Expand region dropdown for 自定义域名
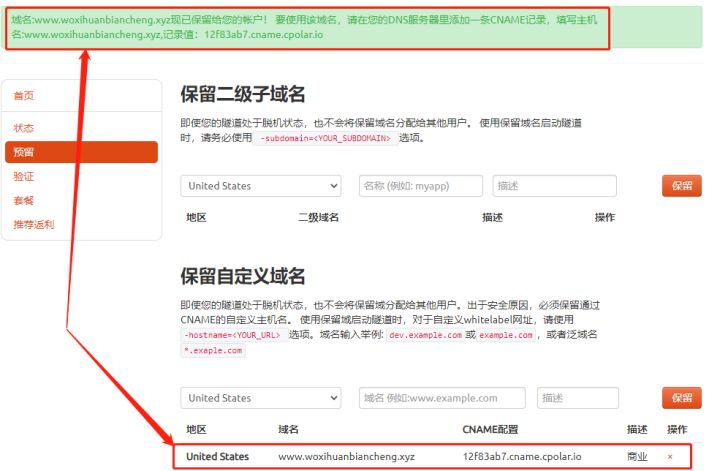The image size is (720, 471). [261, 398]
